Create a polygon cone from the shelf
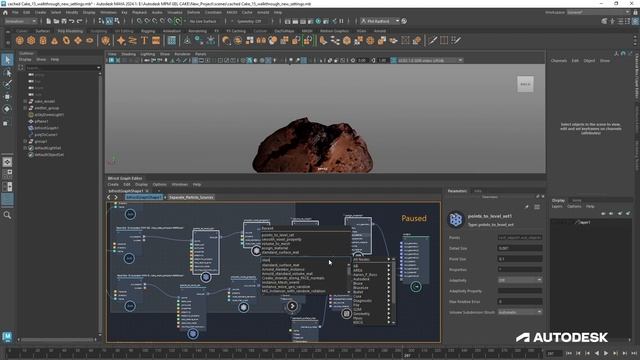Image resolution: width=640 pixels, height=360 pixels. tap(54, 40)
